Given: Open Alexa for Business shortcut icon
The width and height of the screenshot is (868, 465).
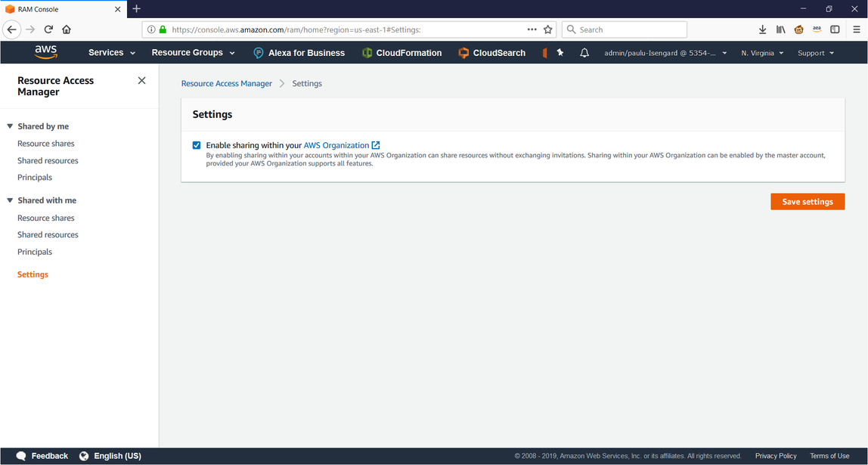Looking at the screenshot, I should (258, 53).
